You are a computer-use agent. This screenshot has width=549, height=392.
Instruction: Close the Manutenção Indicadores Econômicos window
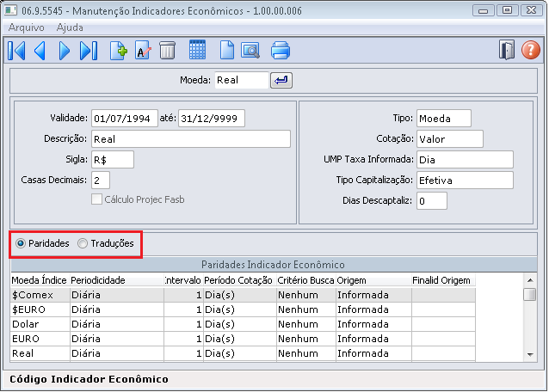pyautogui.click(x=531, y=10)
